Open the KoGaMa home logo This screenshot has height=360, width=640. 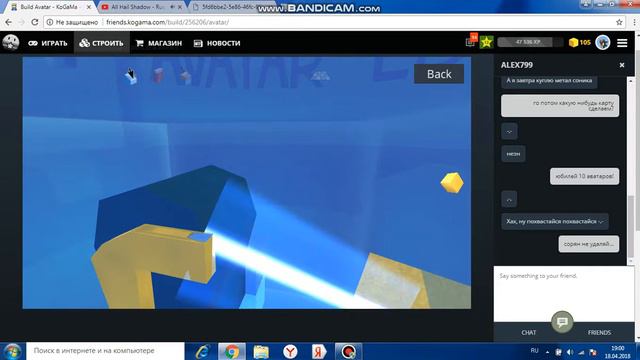tap(11, 42)
